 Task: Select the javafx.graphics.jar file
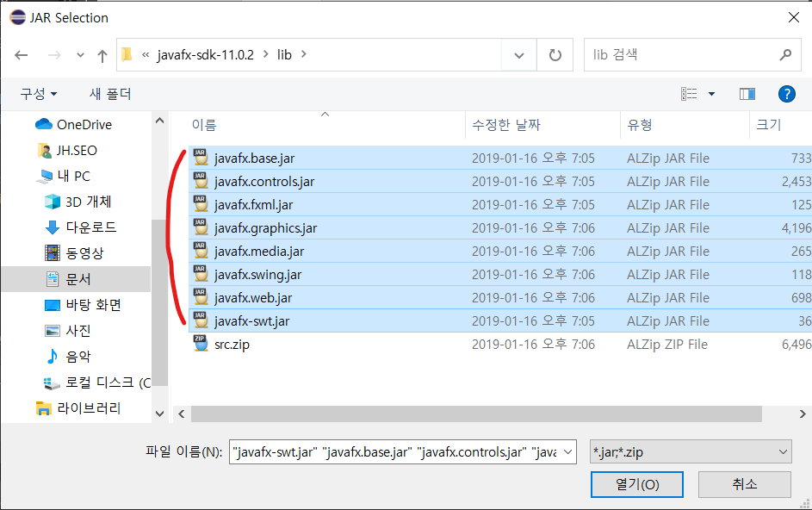[x=500, y=228]
